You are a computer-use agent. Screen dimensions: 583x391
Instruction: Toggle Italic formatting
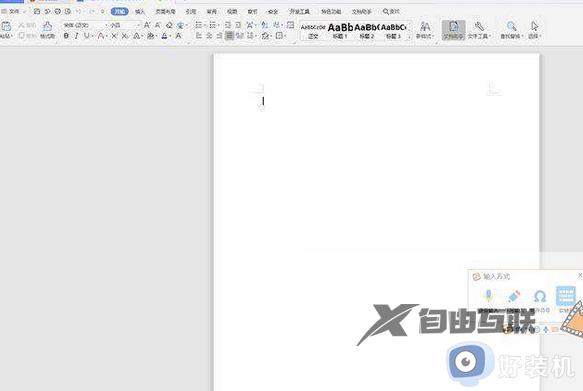(76, 36)
